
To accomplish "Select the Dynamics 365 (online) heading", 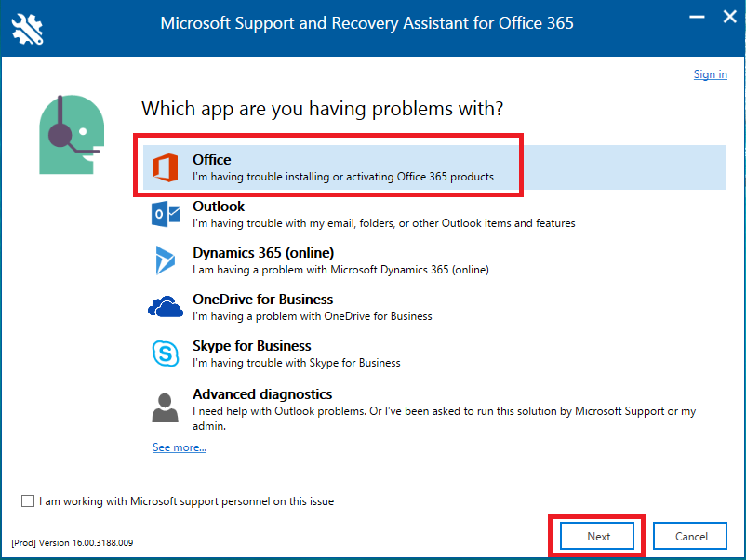I will pos(263,253).
